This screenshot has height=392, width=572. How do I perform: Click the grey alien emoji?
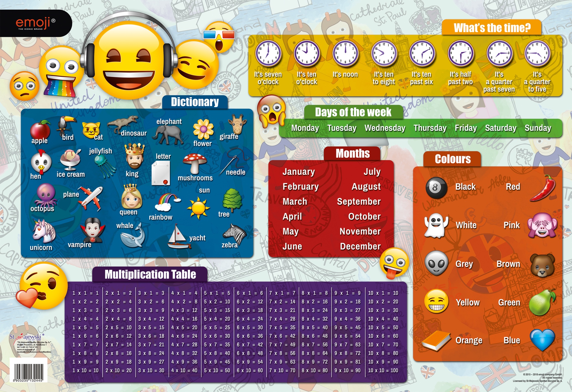pyautogui.click(x=436, y=263)
